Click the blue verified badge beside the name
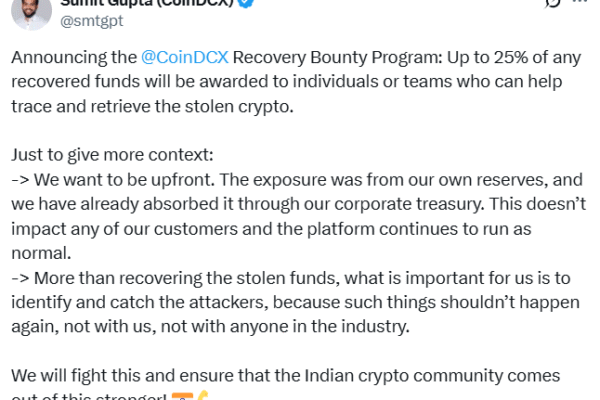The width and height of the screenshot is (600, 400). [x=245, y=3]
